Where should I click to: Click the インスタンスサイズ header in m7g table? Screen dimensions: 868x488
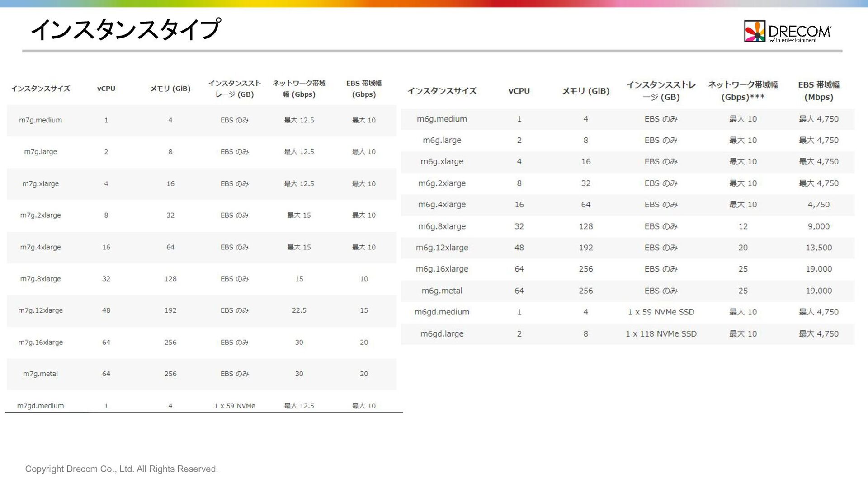[x=40, y=89]
